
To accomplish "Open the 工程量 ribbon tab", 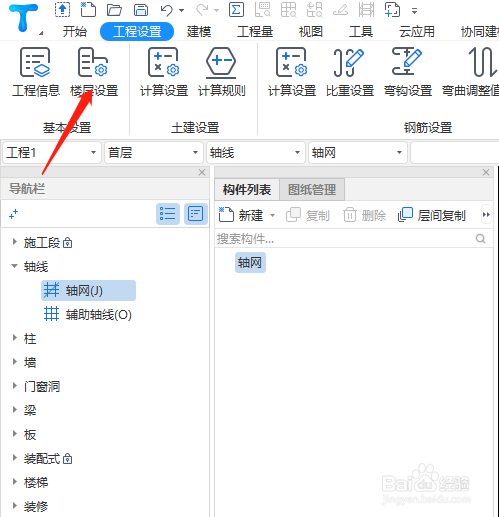I will coord(255,32).
